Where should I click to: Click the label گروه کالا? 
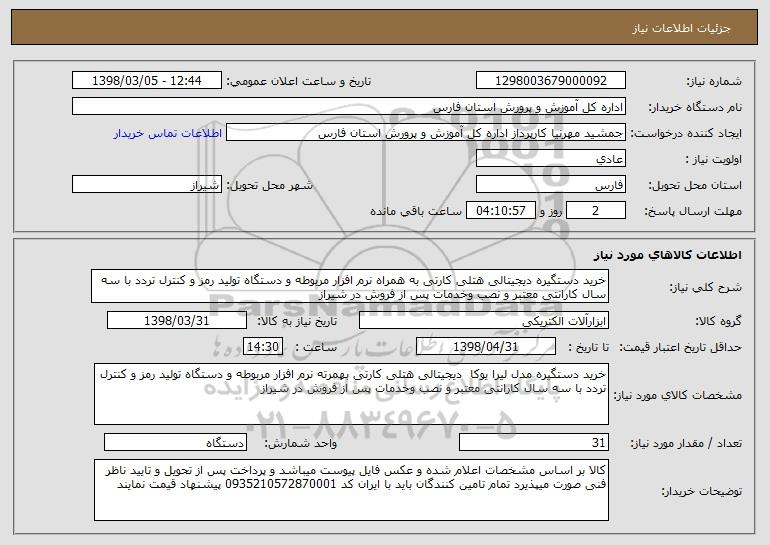(x=719, y=321)
